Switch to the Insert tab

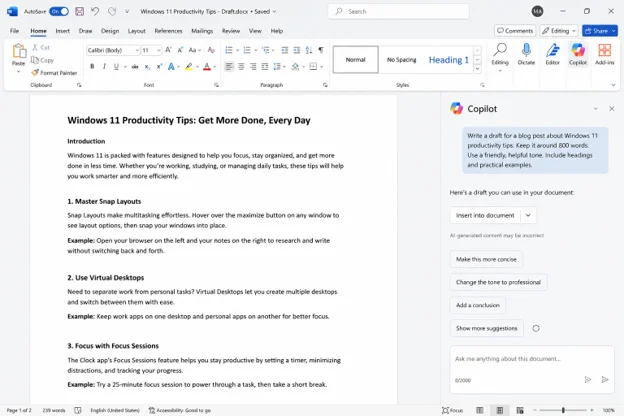(62, 31)
